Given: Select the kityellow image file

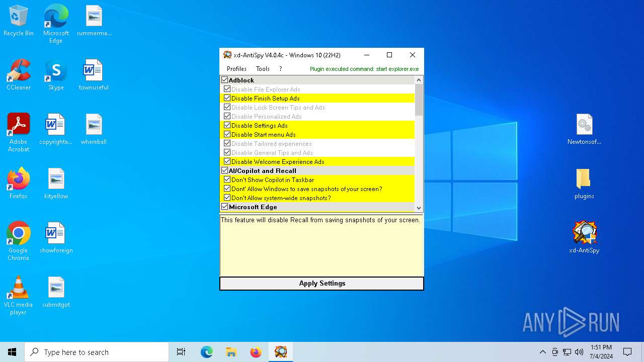Looking at the screenshot, I should (56, 184).
